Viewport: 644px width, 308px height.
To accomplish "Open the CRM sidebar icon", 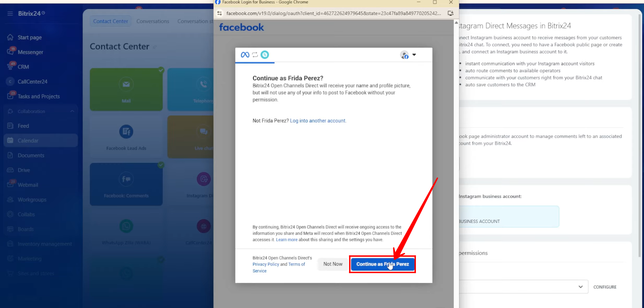I will 10,67.
